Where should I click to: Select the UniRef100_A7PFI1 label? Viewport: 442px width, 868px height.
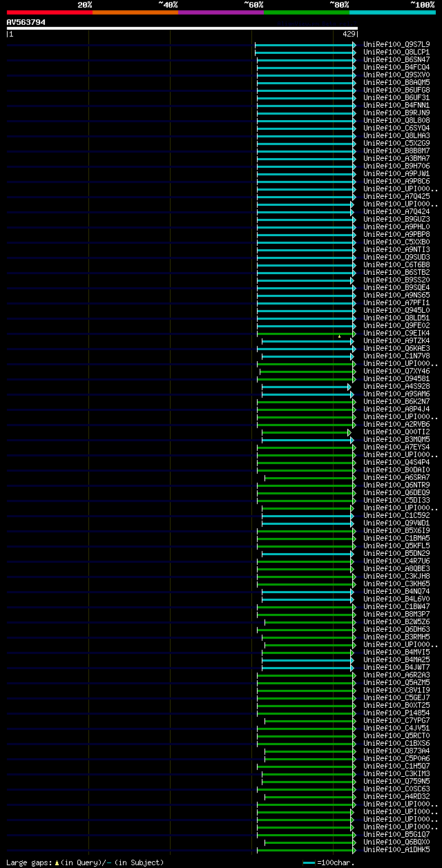(396, 302)
